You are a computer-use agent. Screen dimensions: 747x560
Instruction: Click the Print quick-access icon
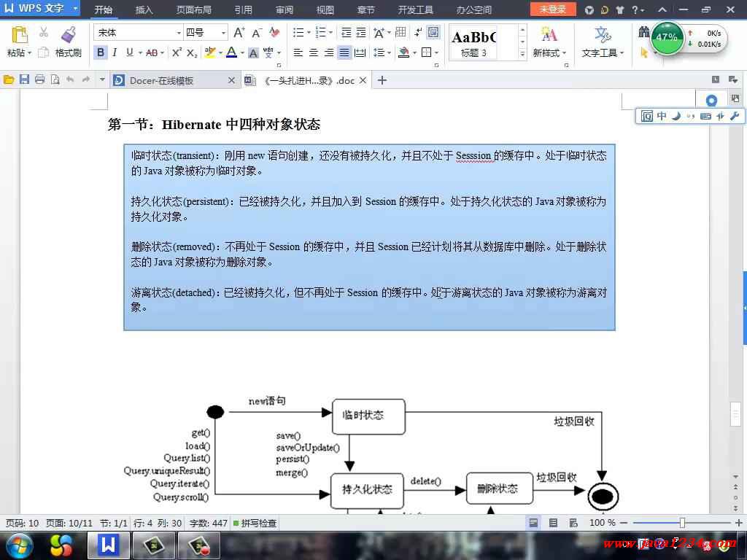[39, 80]
